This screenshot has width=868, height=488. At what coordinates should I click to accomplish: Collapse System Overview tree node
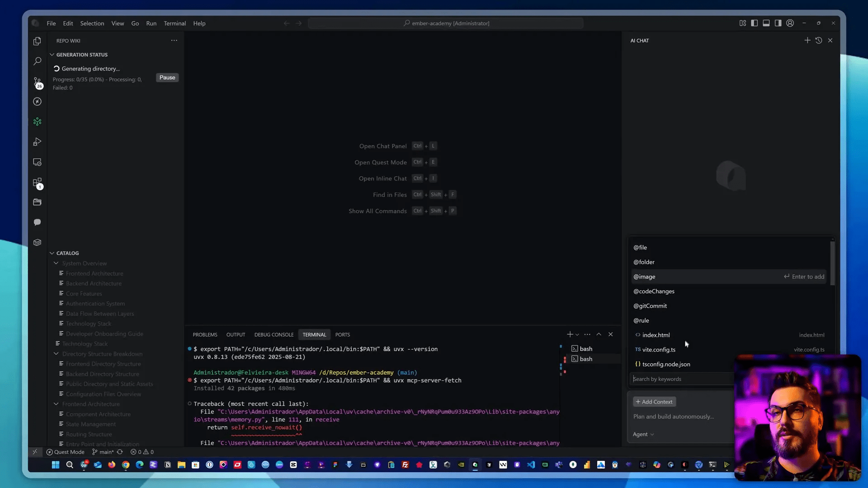(56, 263)
